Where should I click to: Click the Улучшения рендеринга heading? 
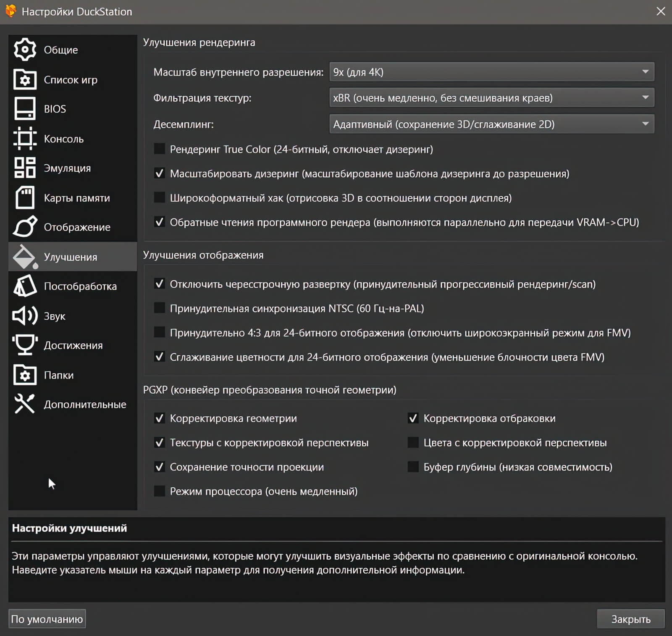click(199, 42)
